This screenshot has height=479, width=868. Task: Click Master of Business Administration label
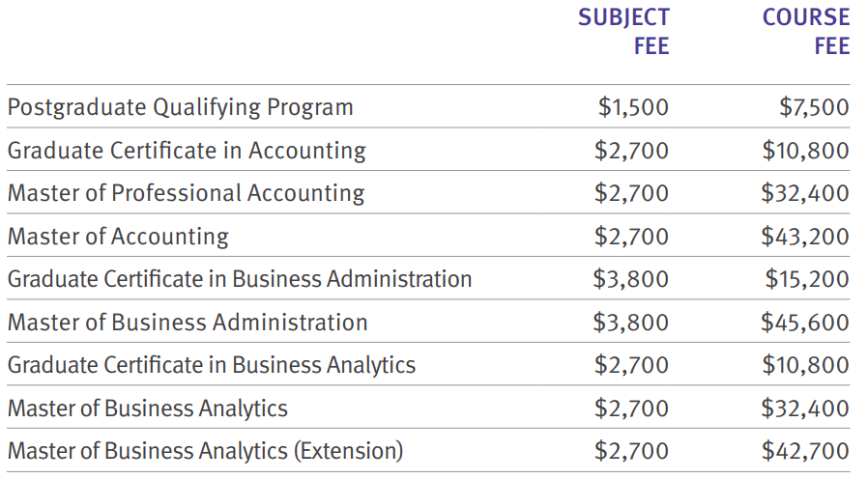point(188,323)
